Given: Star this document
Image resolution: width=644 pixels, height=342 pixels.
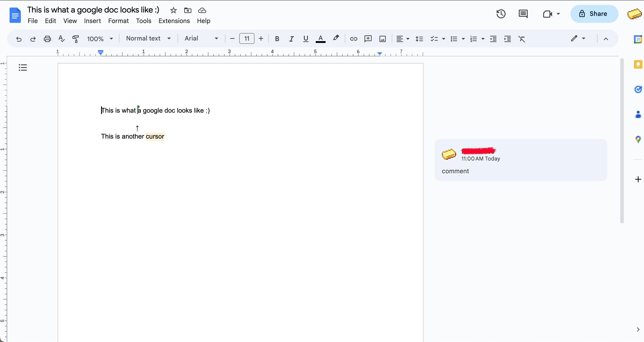Looking at the screenshot, I should 173,10.
